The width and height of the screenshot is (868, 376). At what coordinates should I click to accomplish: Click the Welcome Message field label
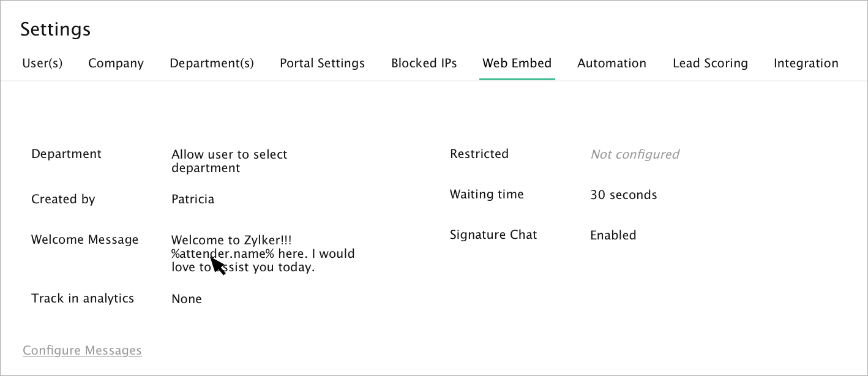(x=84, y=239)
